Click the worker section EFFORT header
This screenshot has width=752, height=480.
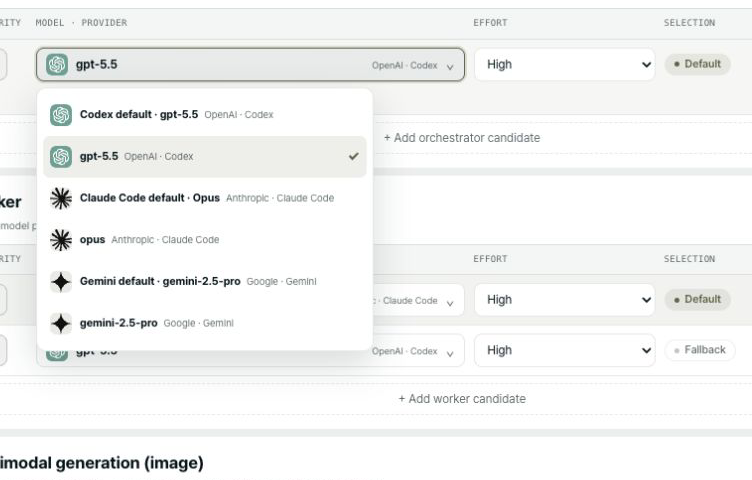pos(490,259)
